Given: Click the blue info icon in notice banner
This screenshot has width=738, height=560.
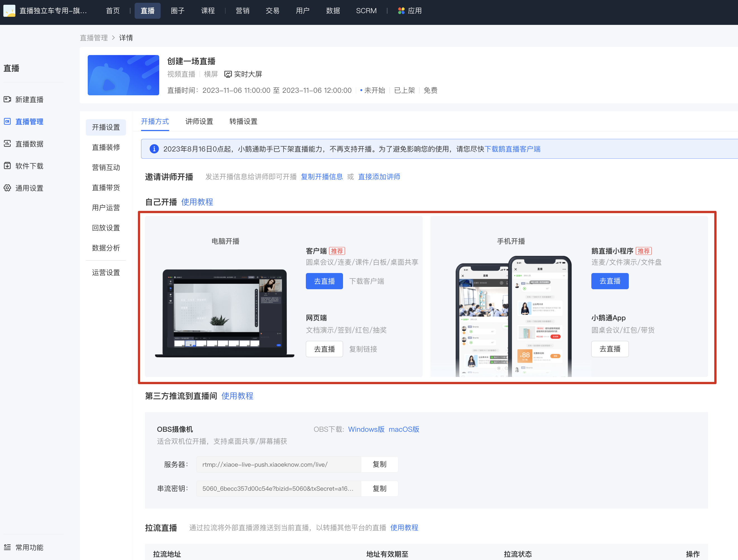Looking at the screenshot, I should tap(154, 149).
